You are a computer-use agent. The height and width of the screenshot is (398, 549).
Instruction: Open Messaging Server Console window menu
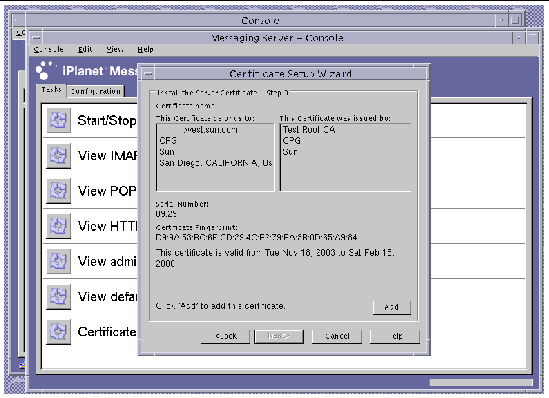click(36, 38)
